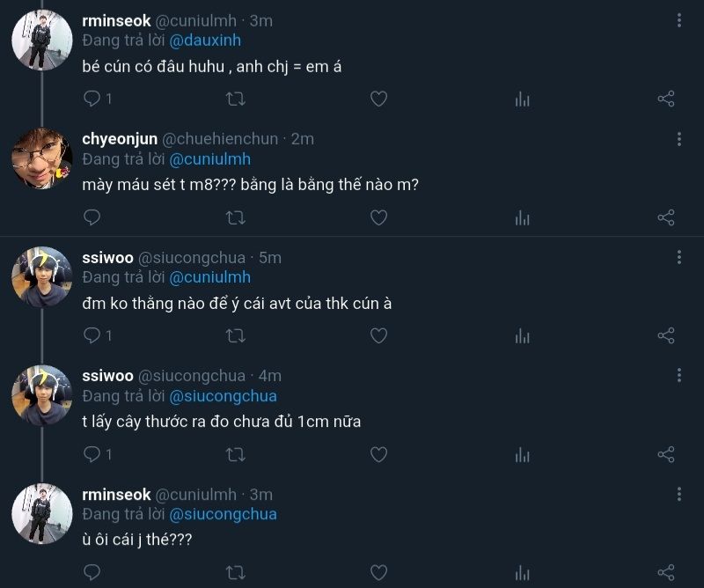Open chyeonjun's profile picture
This screenshot has height=588, width=704.
pos(41,158)
